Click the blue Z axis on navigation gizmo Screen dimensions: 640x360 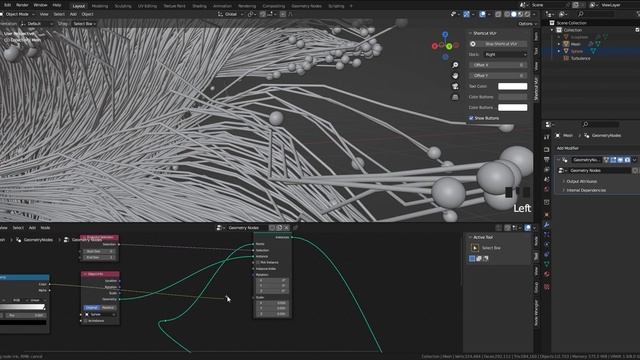[445, 35]
